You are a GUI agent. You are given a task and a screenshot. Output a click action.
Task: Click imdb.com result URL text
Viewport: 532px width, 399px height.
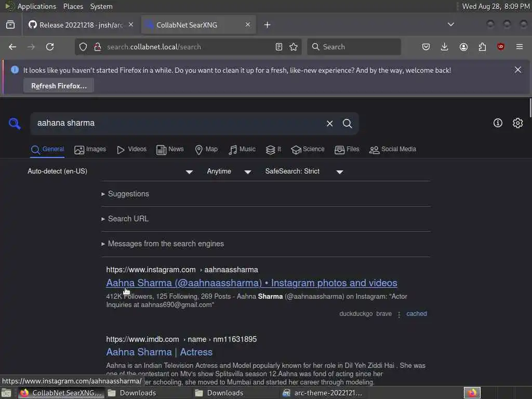pos(181,339)
